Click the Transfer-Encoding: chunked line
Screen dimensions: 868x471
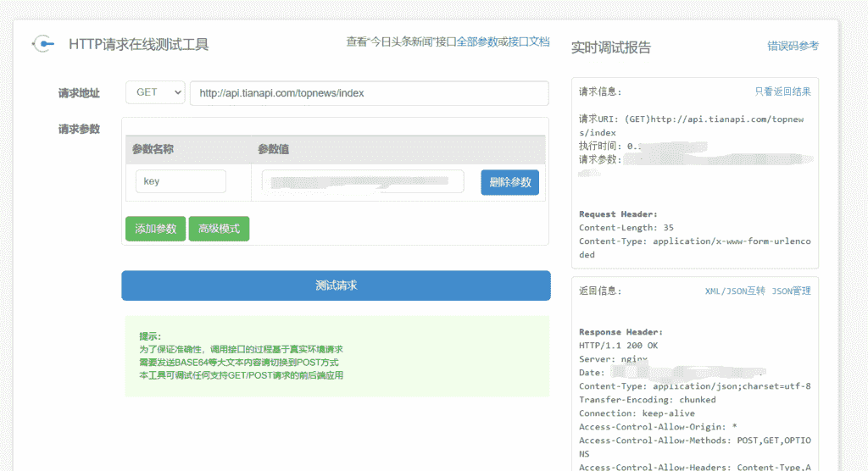click(647, 400)
